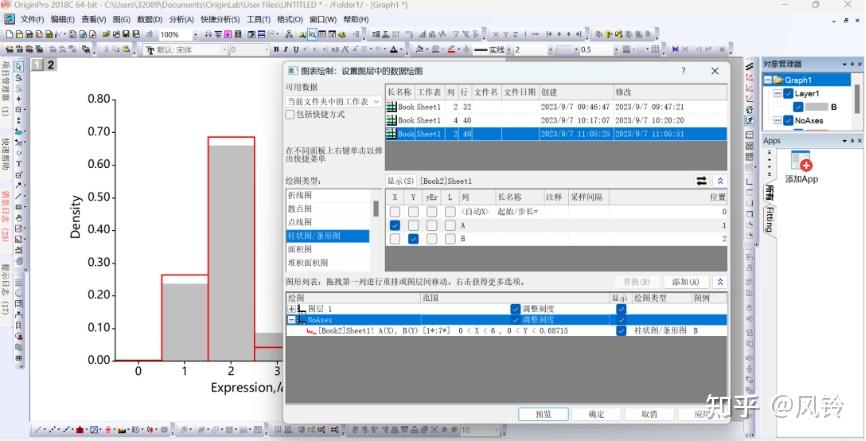Toggle NoAxes checkbox in Object Manager
Screen dimensions: 866x441
(789, 120)
